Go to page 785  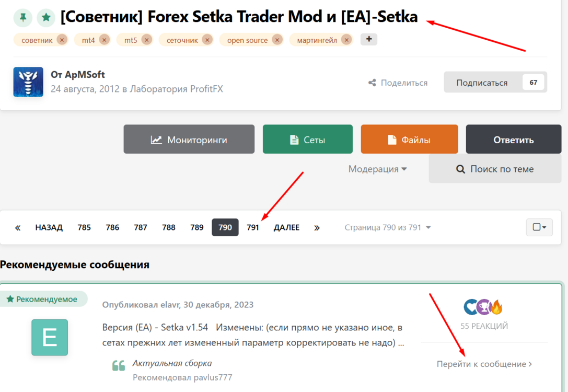pos(84,227)
